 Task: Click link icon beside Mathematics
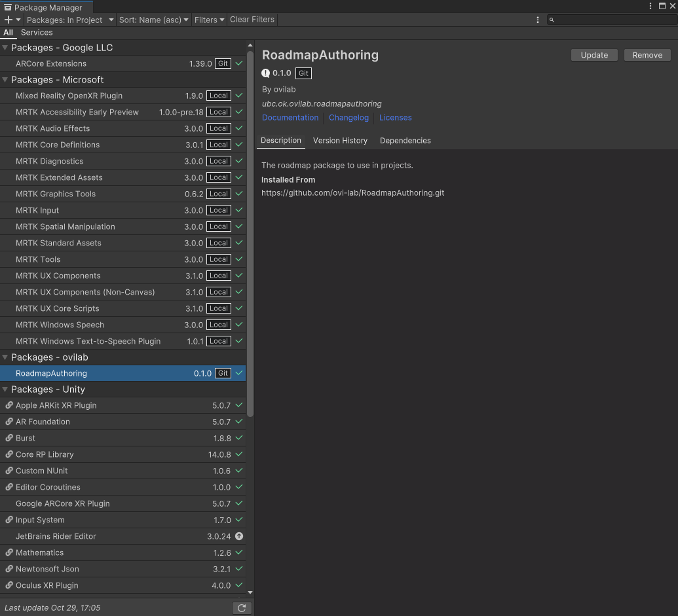point(9,553)
